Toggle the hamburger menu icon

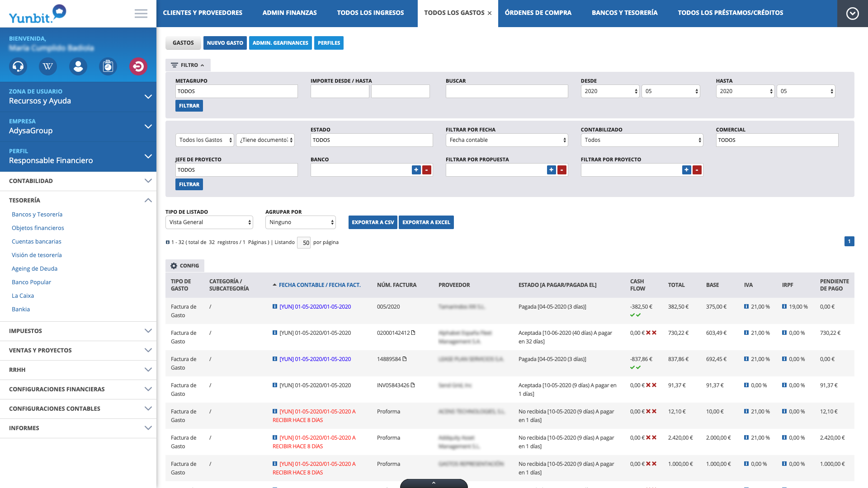click(x=141, y=14)
